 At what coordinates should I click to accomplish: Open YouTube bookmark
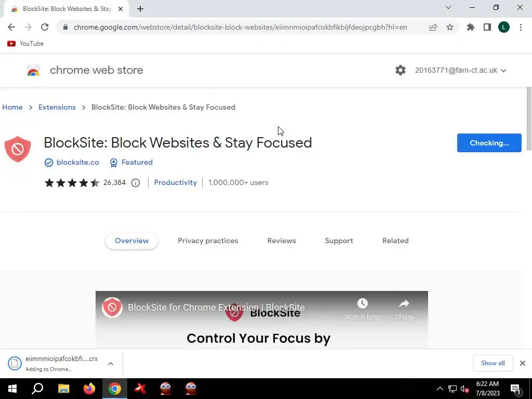tap(25, 44)
